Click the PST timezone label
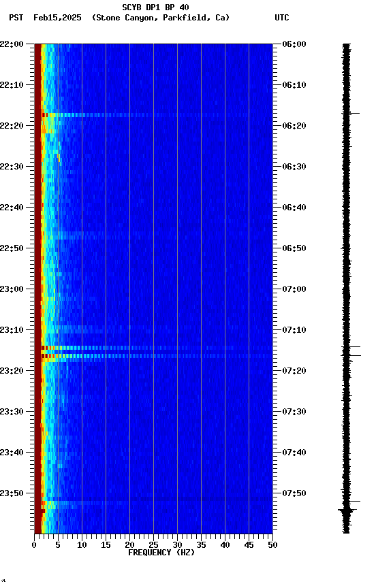Viewport: 376px width, 588px height. click(16, 18)
